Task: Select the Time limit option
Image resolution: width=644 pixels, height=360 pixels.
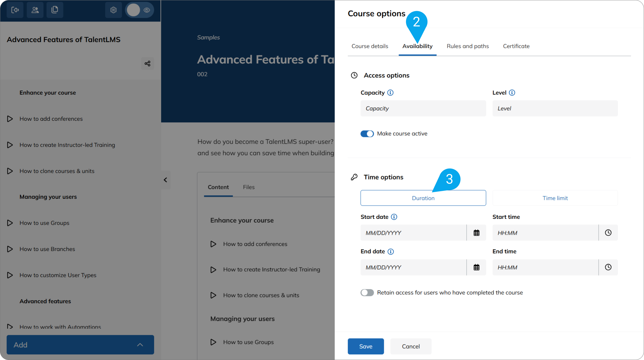Action: coord(555,198)
